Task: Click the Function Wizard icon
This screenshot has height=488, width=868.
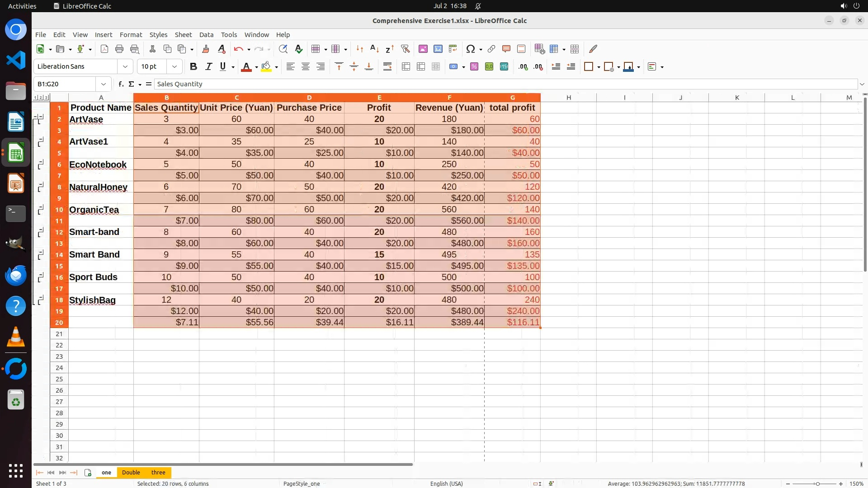Action: click(121, 84)
